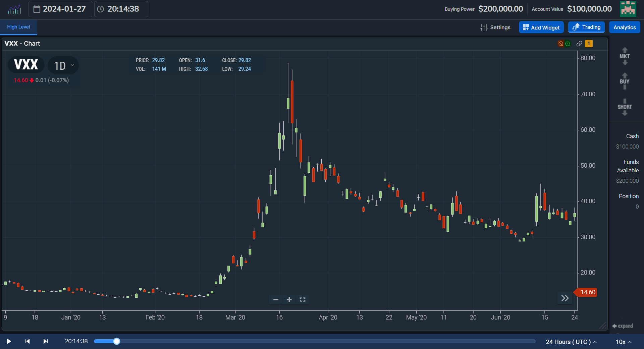Open the Analytics panel

[624, 27]
